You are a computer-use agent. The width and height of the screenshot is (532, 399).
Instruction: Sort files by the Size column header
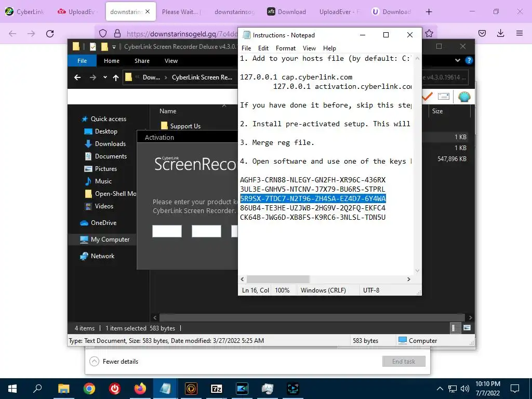pyautogui.click(x=437, y=111)
